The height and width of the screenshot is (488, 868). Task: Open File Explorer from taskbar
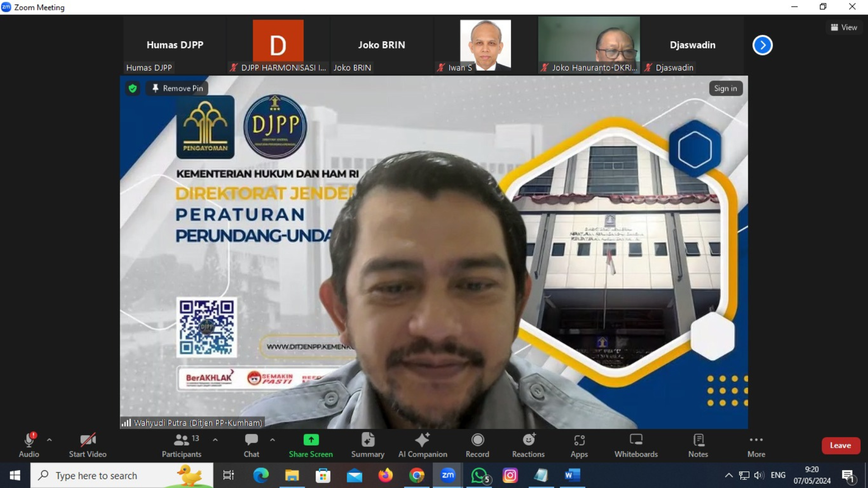point(292,475)
